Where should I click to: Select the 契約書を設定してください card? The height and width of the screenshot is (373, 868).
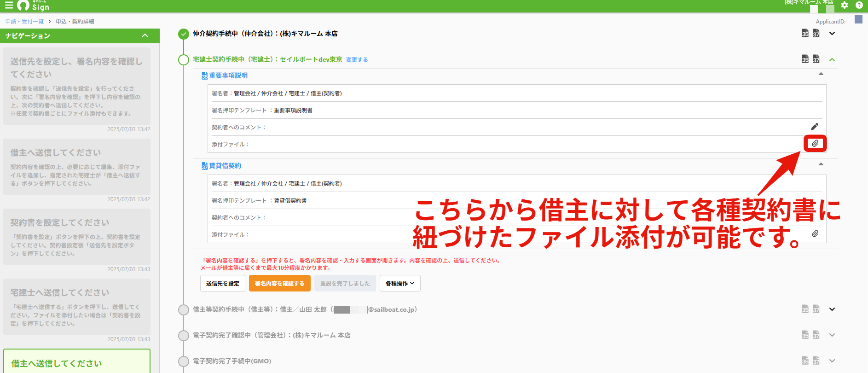[x=77, y=237]
